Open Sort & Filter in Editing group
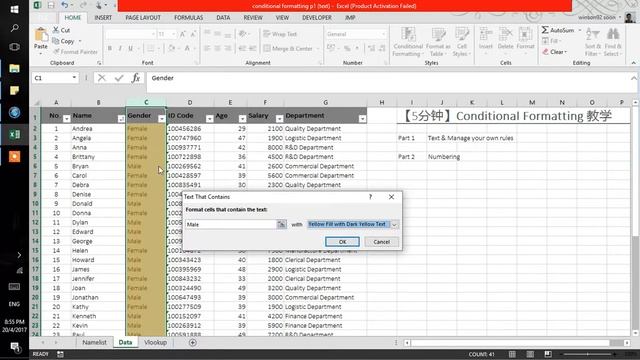Screen dimensions: 640x360 pos(593,42)
